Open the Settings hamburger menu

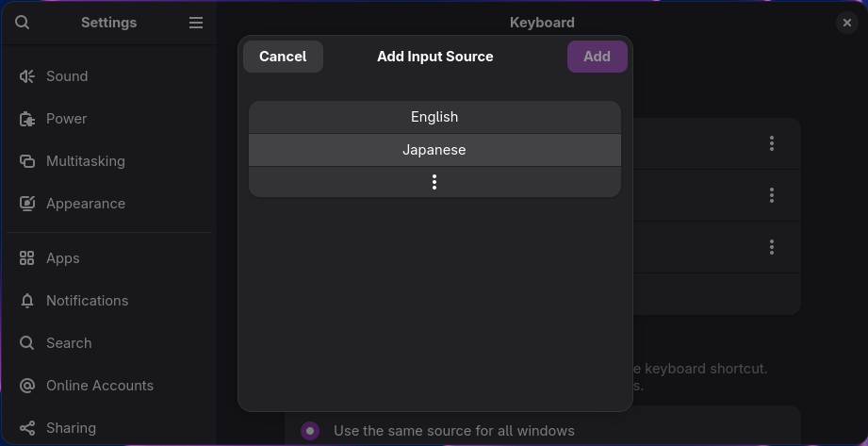(x=196, y=23)
